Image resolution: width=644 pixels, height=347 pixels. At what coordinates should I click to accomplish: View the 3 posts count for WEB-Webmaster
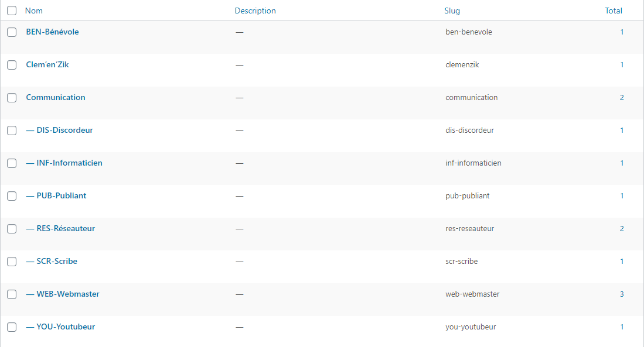(622, 294)
